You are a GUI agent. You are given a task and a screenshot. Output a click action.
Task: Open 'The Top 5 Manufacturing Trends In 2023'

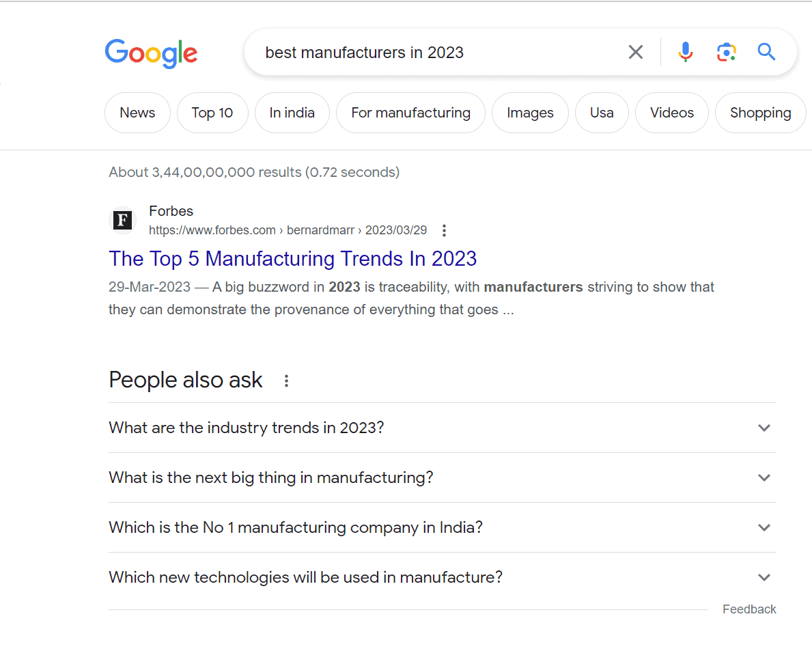pos(292,258)
